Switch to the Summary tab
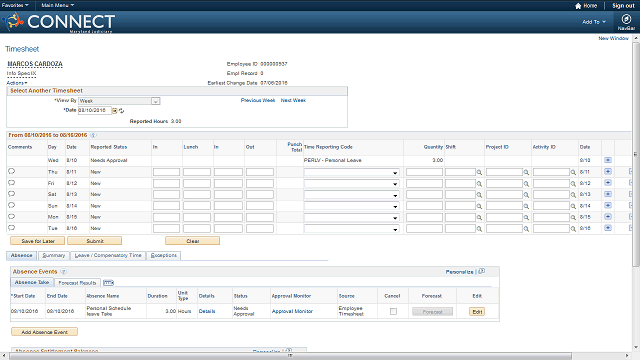Image resolution: width=640 pixels, height=360 pixels. pyautogui.click(x=54, y=256)
